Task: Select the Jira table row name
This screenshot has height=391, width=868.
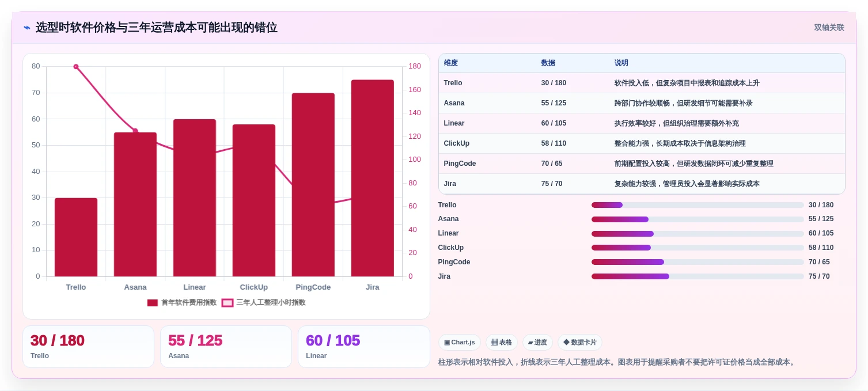Action: pyautogui.click(x=450, y=184)
